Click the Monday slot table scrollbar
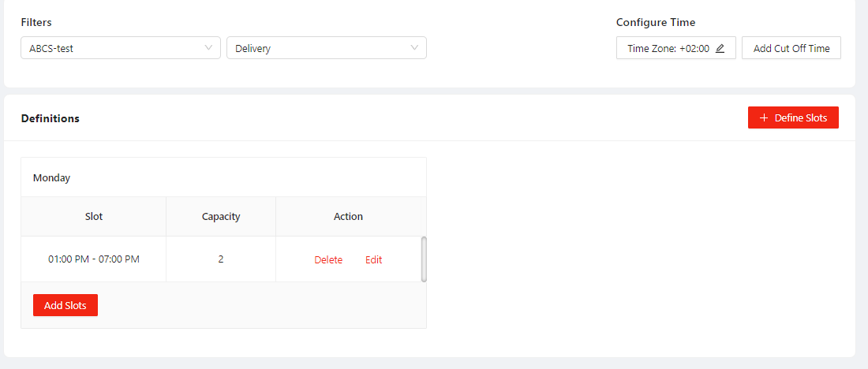868x369 pixels. coord(424,259)
